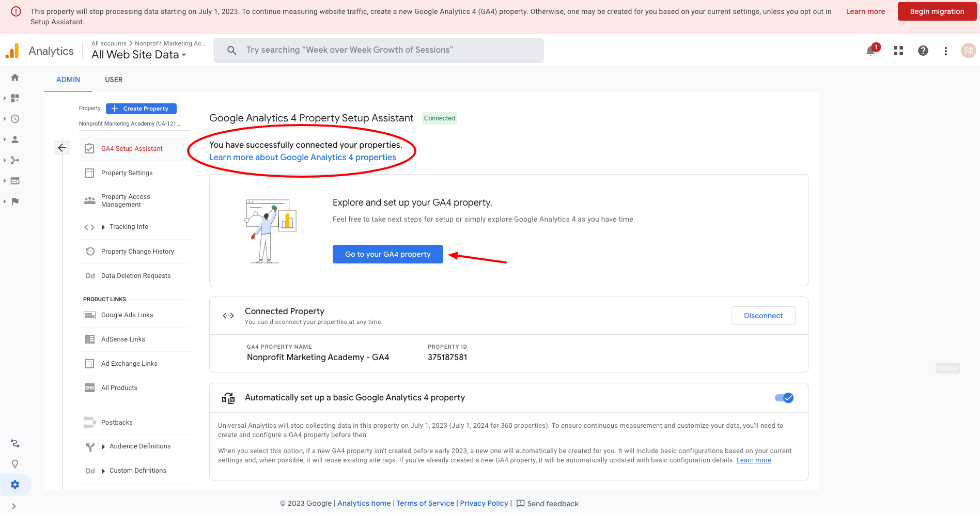Open Data Deletion Requests
The height and width of the screenshot is (513, 980).
[136, 276]
